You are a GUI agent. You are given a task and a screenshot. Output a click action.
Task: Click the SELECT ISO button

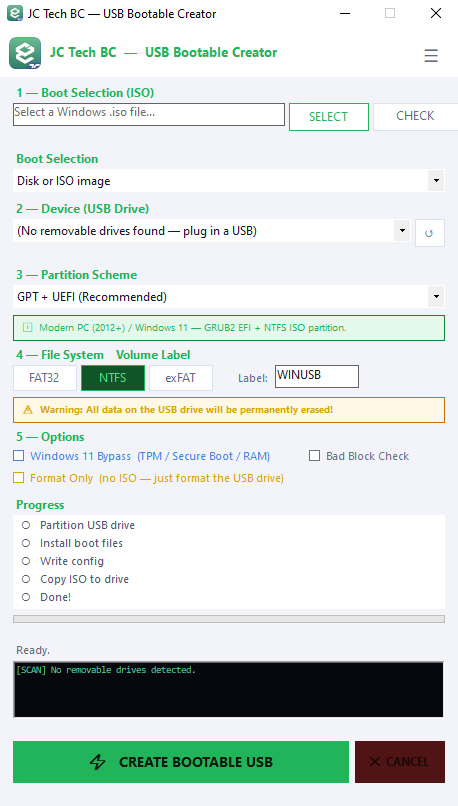[329, 117]
